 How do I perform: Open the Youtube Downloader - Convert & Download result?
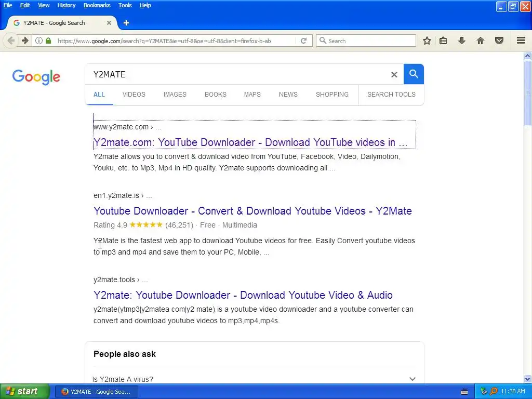point(252,211)
